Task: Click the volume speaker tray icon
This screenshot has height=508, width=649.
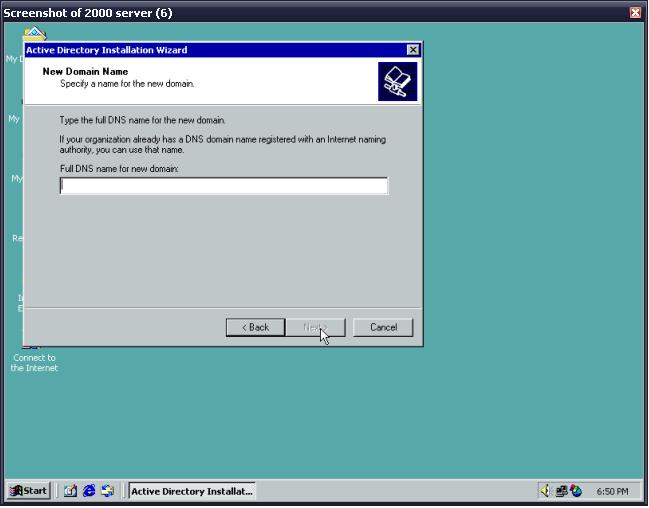Action: click(x=546, y=491)
